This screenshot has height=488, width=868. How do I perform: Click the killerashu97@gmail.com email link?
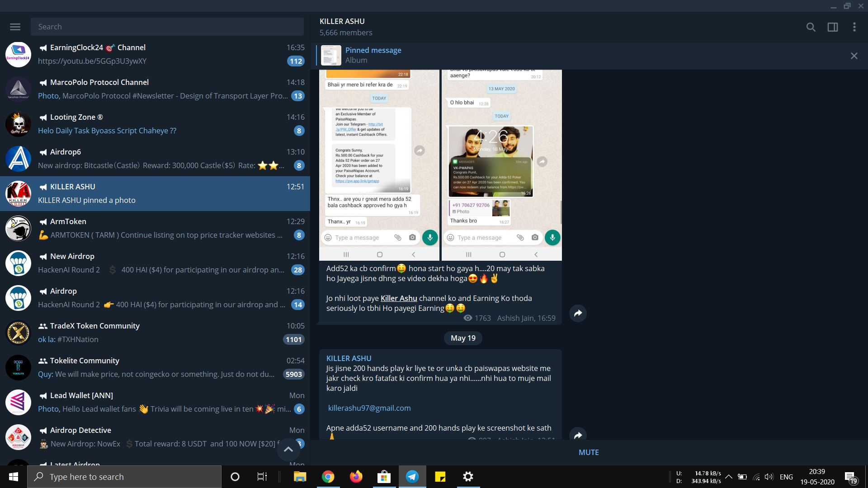(369, 408)
